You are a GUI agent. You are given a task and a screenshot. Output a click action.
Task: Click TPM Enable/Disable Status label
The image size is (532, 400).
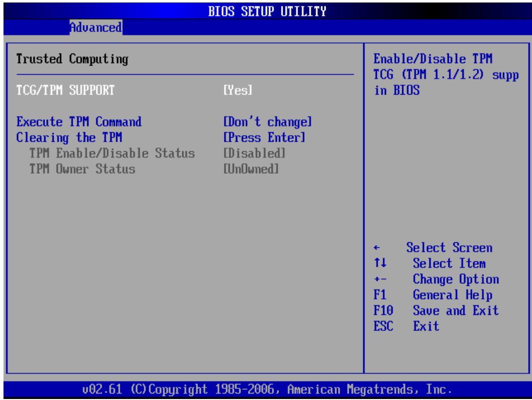coord(112,153)
